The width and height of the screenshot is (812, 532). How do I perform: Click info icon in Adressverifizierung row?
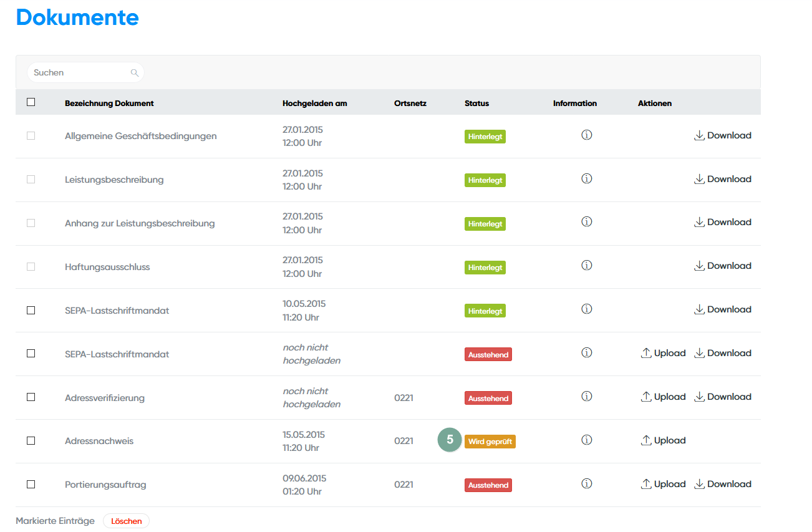point(586,397)
